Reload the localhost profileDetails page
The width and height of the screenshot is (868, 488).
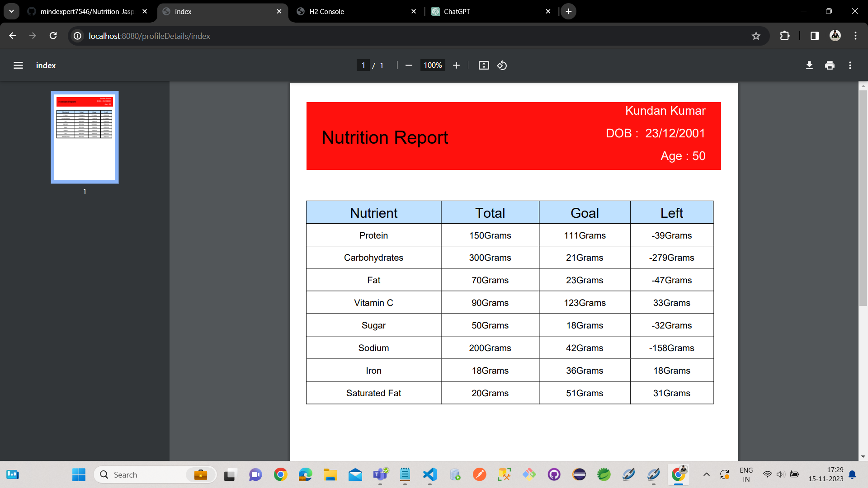point(53,36)
